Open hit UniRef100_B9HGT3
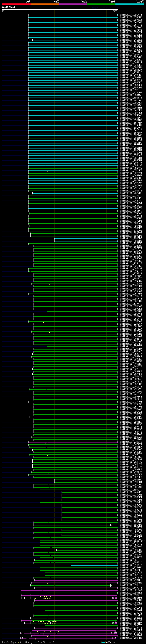 point(131,585)
